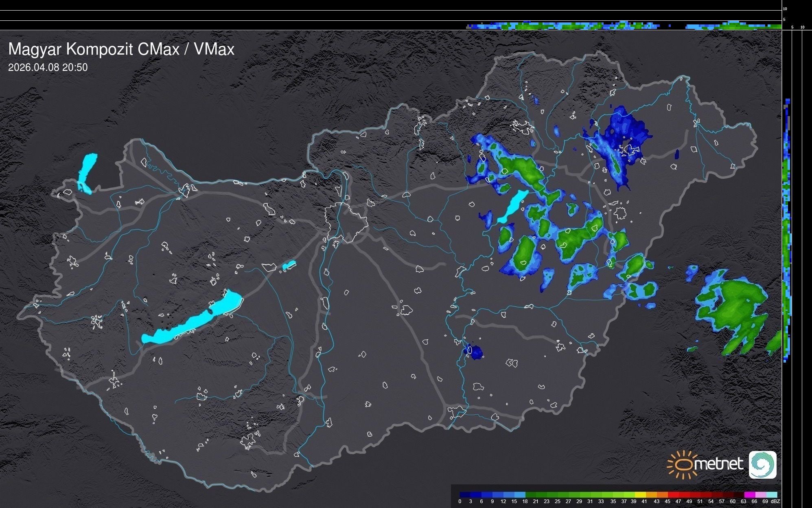812x508 pixels.
Task: Click the 2026.04.08 20:50 timestamp
Action: [x=48, y=67]
